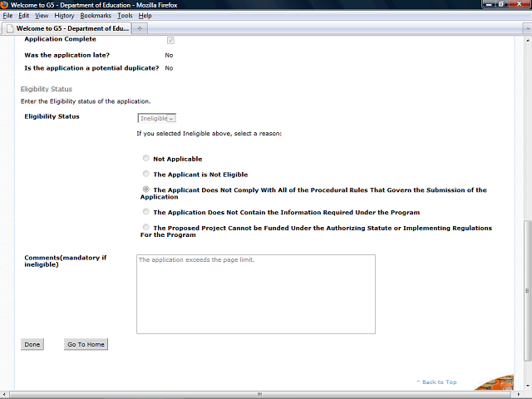Image resolution: width=532 pixels, height=399 pixels.
Task: Click the 'Was the application late?' label
Action: [66, 55]
